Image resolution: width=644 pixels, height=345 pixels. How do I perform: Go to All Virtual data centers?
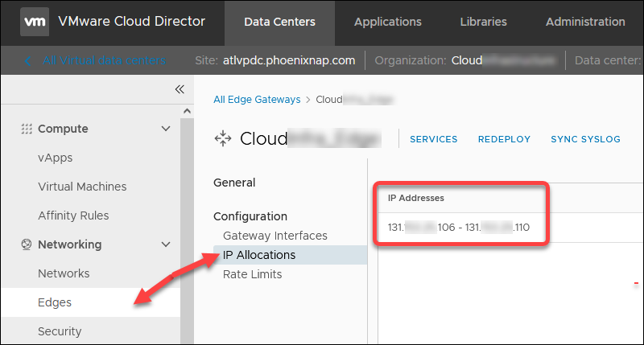tap(105, 60)
